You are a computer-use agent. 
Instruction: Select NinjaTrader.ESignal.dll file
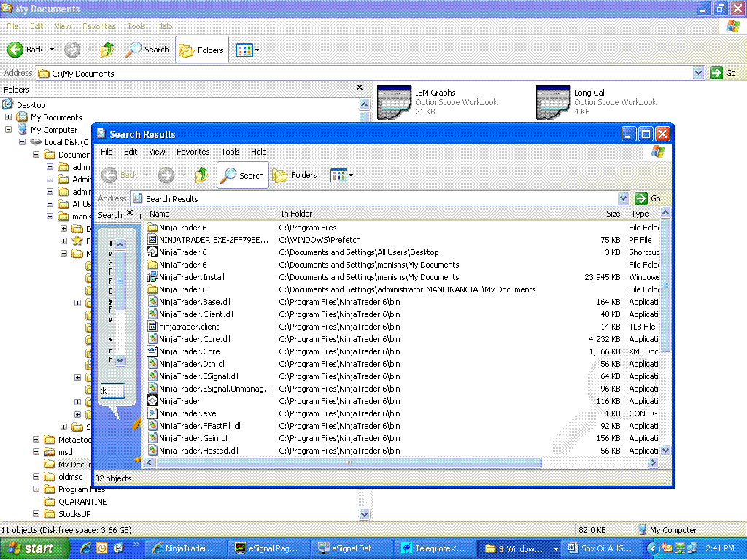tap(193, 376)
